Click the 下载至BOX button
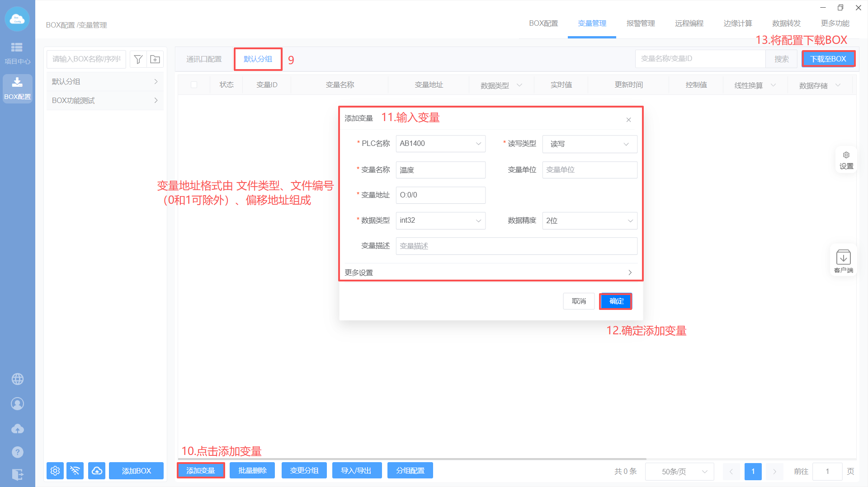Image resolution: width=868 pixels, height=487 pixels. pyautogui.click(x=828, y=59)
